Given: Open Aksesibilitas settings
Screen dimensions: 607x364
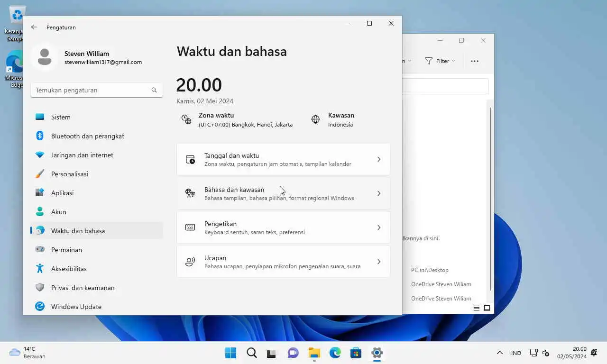Looking at the screenshot, I should (97, 269).
